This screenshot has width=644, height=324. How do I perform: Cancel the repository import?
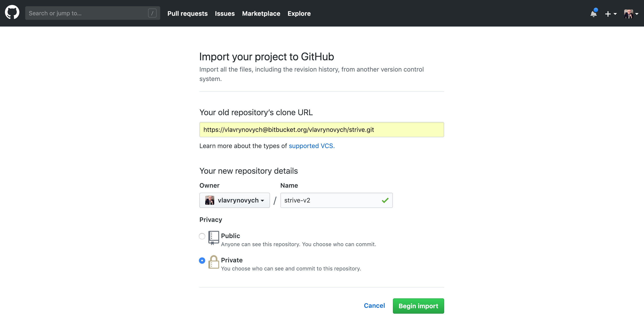point(374,306)
